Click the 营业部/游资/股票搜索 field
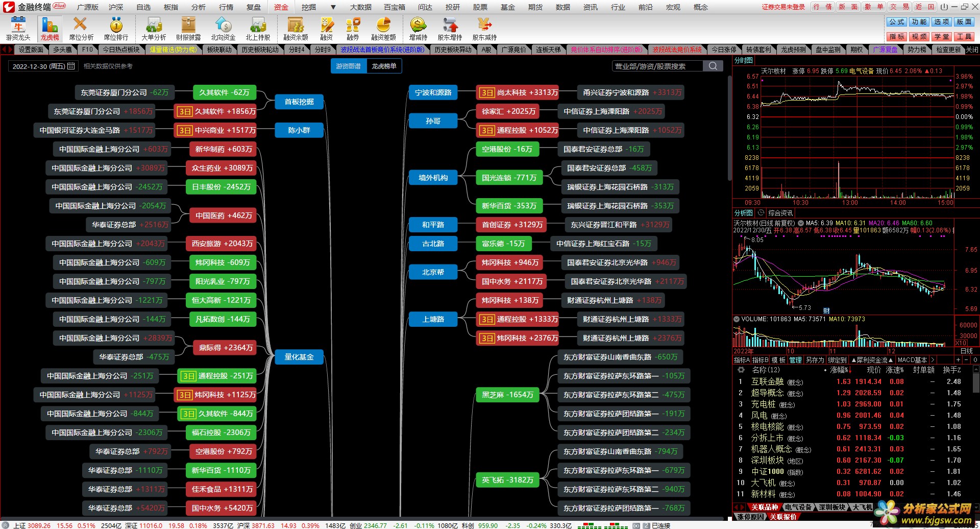Image resolution: width=980 pixels, height=529 pixels. coord(657,66)
